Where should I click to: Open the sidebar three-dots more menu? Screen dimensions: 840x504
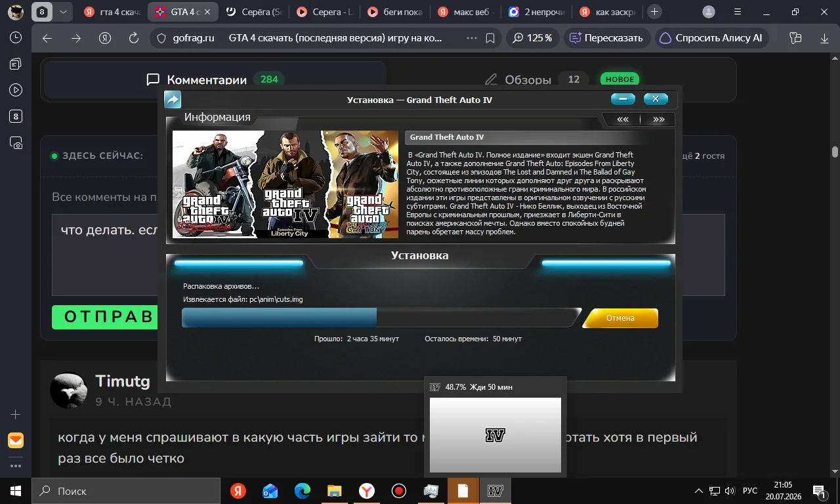(x=16, y=466)
